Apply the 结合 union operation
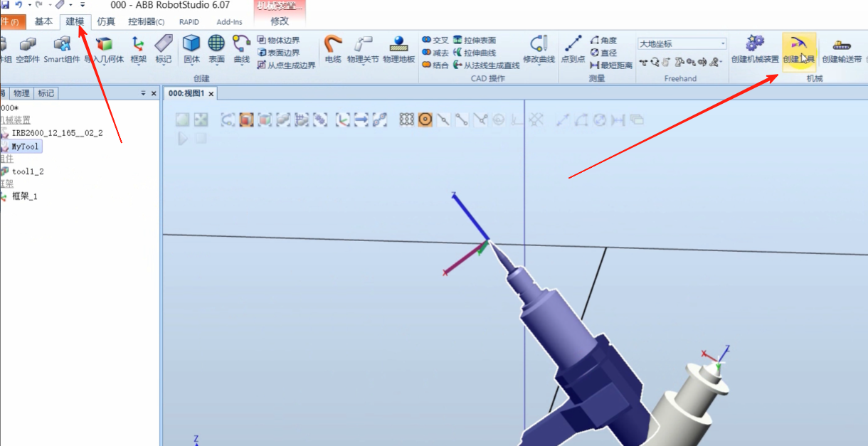Screen dimensions: 868x446 pos(435,65)
